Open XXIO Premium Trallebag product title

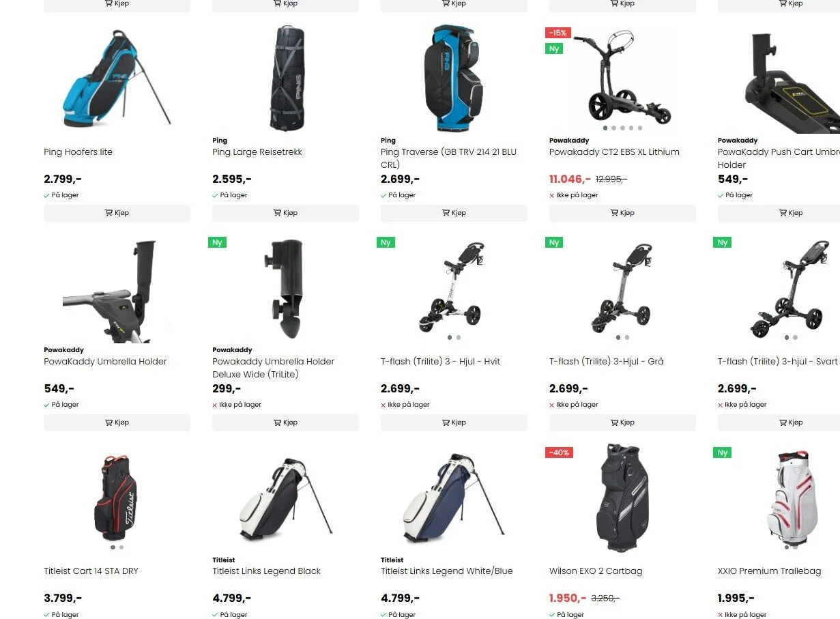click(x=769, y=571)
